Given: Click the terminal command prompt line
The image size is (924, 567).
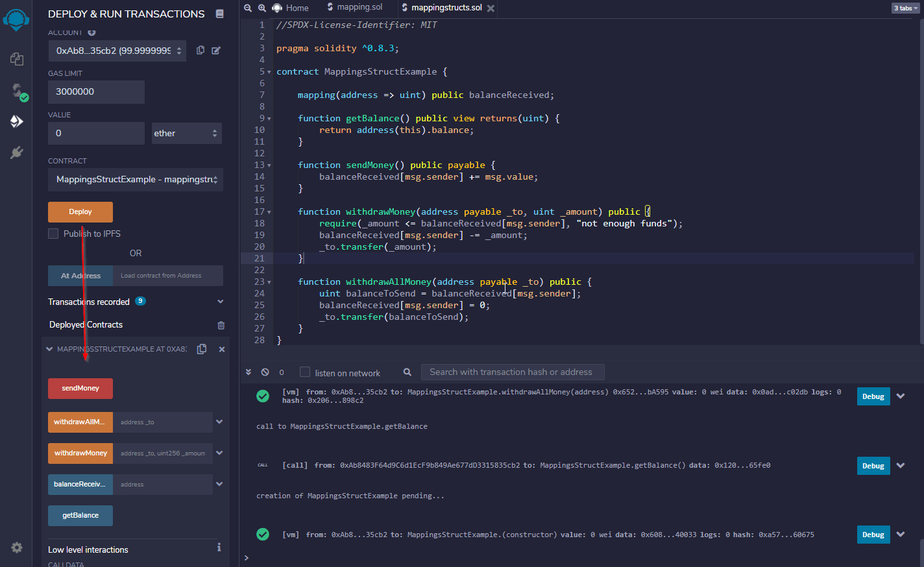Looking at the screenshot, I should pos(581,558).
